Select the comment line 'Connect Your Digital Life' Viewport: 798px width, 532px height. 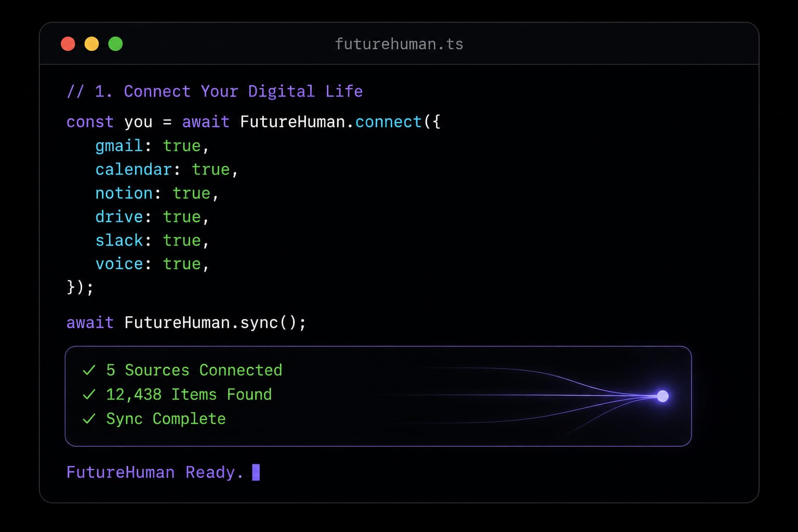(x=215, y=91)
